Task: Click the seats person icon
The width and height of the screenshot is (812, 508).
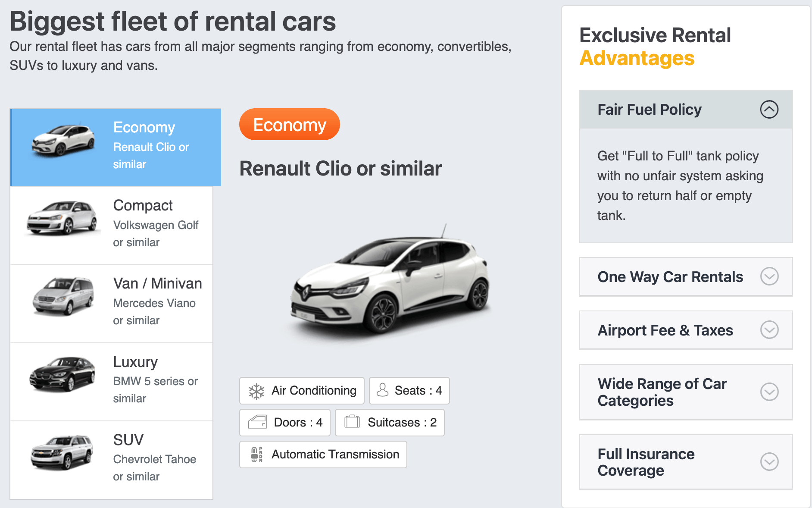Action: click(x=382, y=390)
